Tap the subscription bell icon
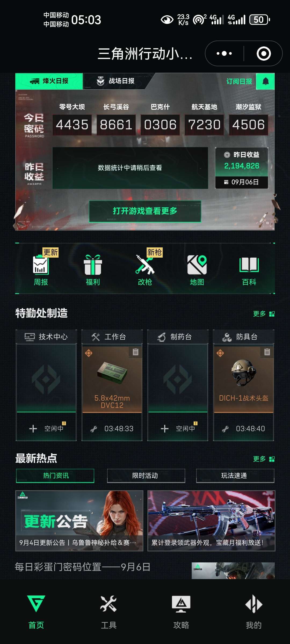This screenshot has height=644, width=290. tap(265, 81)
